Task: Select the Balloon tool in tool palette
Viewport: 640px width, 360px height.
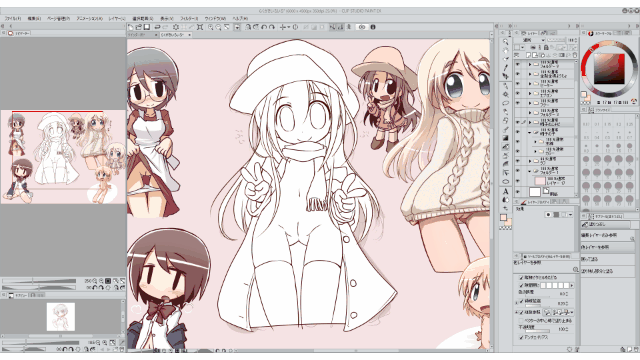Action: coord(506,181)
